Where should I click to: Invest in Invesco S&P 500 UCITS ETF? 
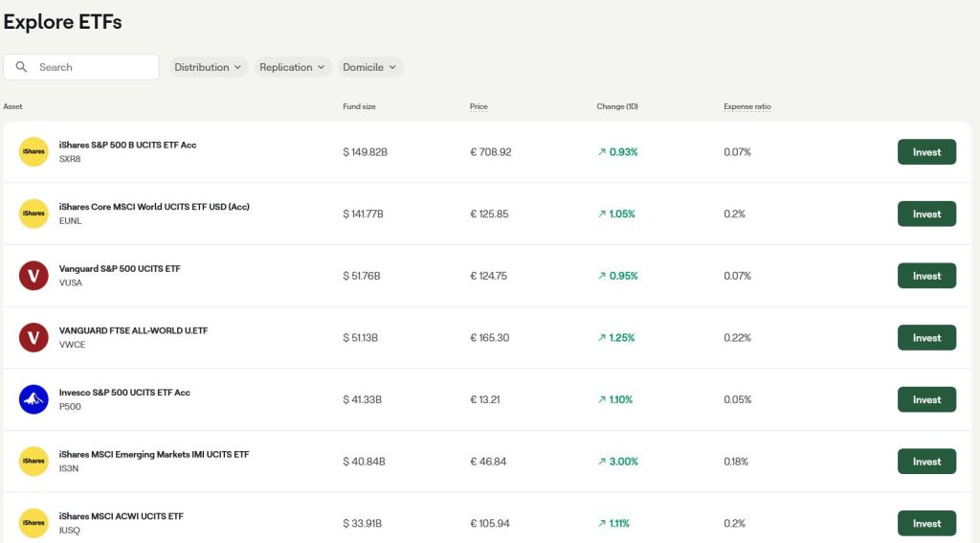pos(926,399)
